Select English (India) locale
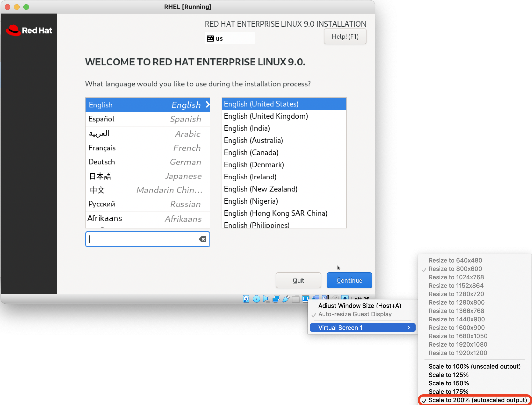Screen dimensions: 532x405 [x=284, y=128]
